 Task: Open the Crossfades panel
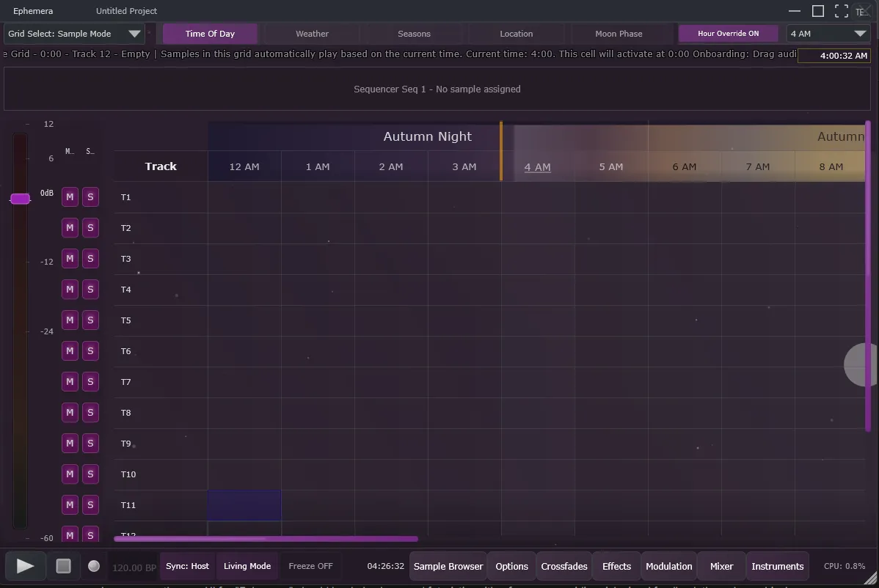click(x=564, y=566)
